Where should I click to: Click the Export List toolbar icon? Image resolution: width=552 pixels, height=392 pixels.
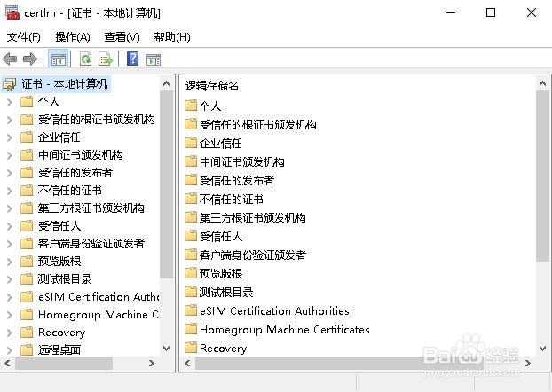[x=106, y=59]
